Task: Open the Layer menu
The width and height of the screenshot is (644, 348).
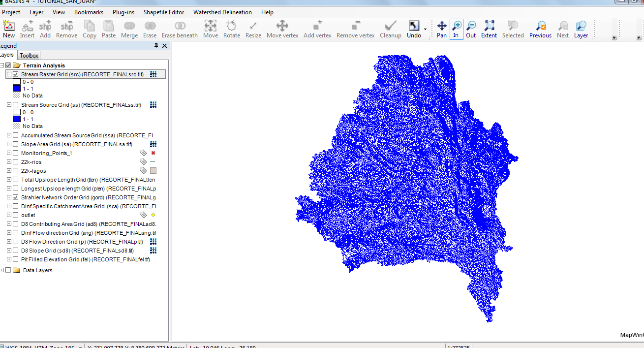Action: coord(36,12)
